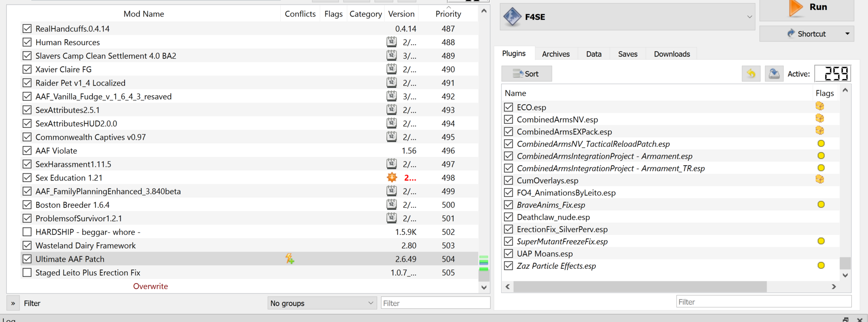868x322 pixels.
Task: Click yellow flag for Zaz Particle Effects.esp
Action: point(821,266)
